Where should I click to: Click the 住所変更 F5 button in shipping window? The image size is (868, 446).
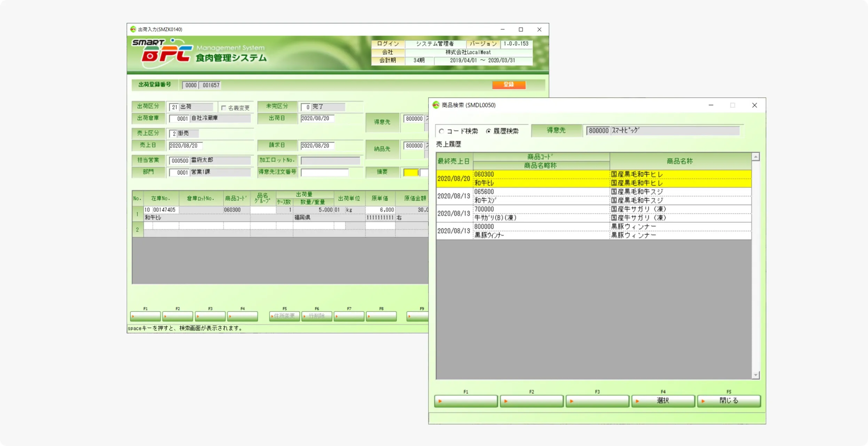[x=284, y=316]
